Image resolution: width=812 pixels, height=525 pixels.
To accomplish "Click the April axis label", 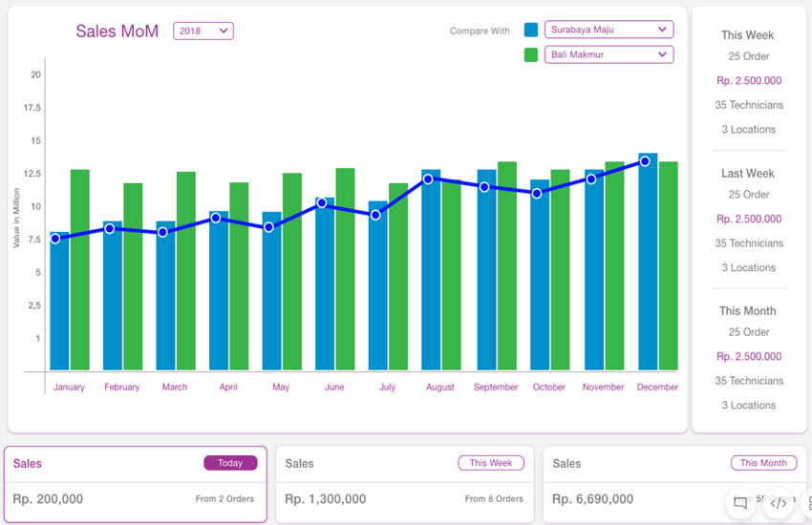I will click(x=228, y=387).
